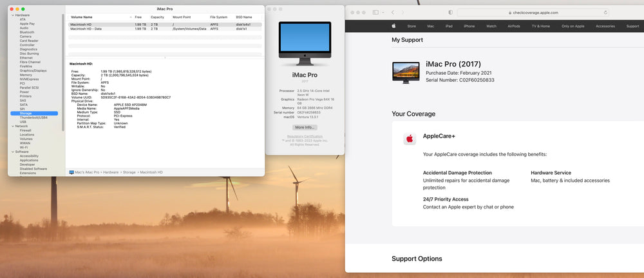Click the iMac Pro image in About window
644x278 pixels.
[x=305, y=43]
